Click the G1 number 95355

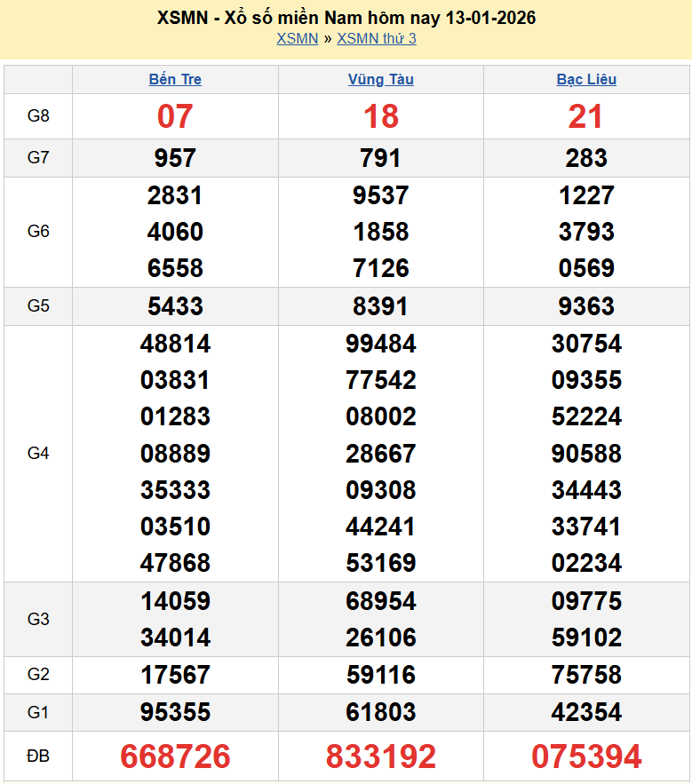(175, 712)
